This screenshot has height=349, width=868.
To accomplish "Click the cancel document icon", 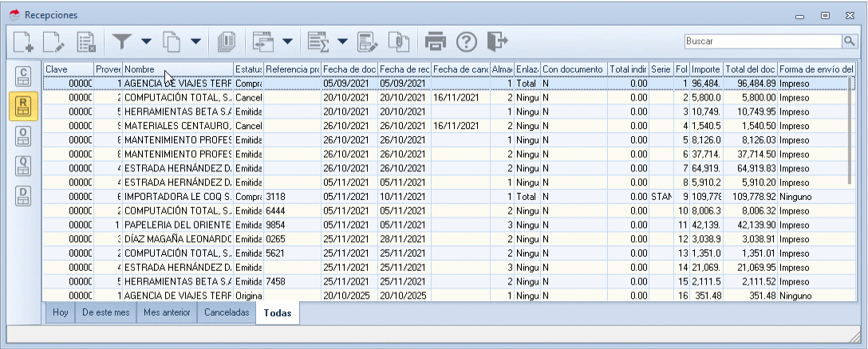I will (x=87, y=41).
